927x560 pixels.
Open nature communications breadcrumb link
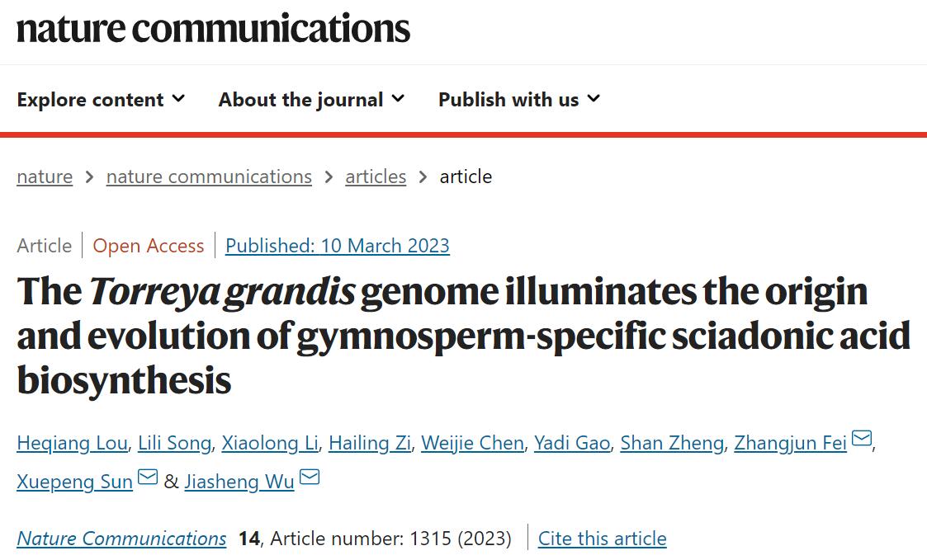click(x=209, y=176)
